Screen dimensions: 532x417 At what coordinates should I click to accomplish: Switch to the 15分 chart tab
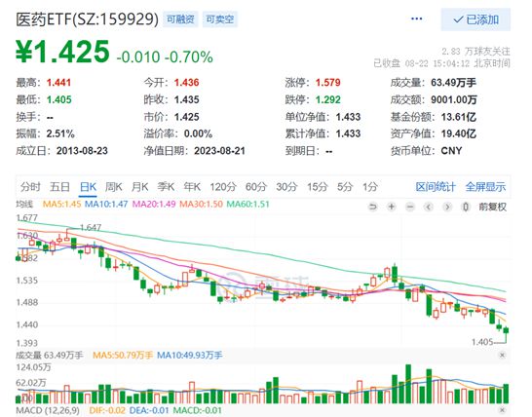click(x=318, y=187)
